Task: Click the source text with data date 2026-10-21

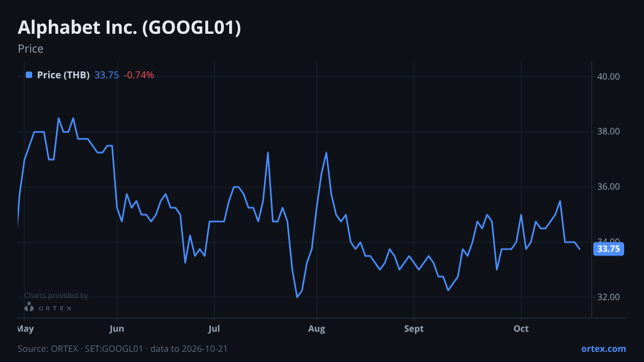Action: [123, 349]
